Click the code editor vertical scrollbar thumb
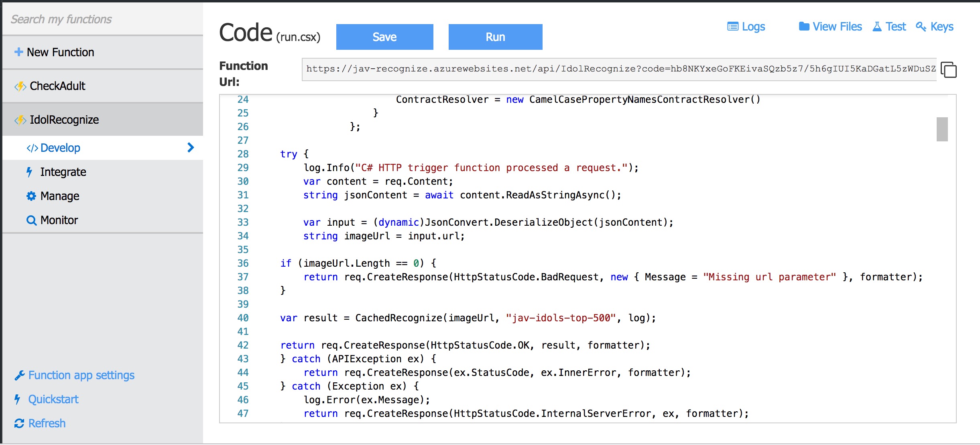This screenshot has width=980, height=445. coord(942,129)
